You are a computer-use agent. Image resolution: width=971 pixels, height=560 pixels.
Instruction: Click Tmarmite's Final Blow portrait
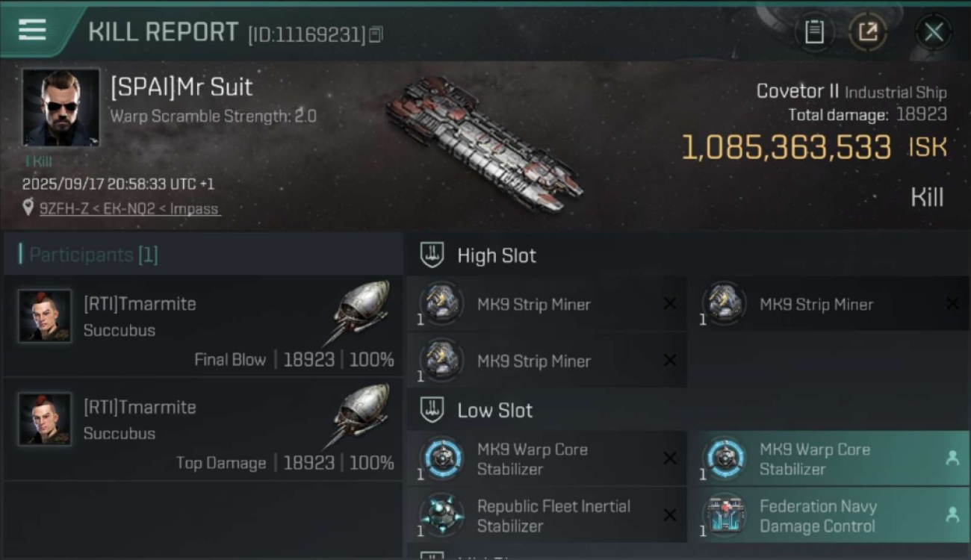point(45,317)
